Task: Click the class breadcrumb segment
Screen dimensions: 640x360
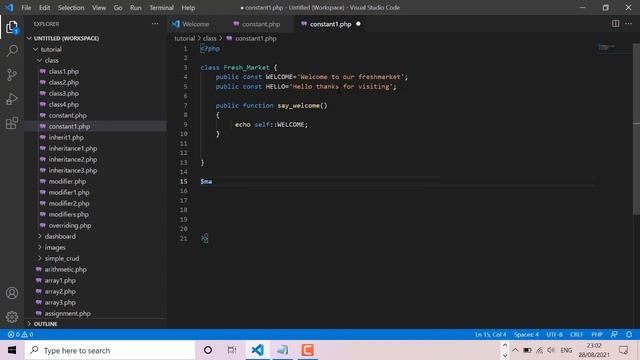Action: tap(210, 38)
